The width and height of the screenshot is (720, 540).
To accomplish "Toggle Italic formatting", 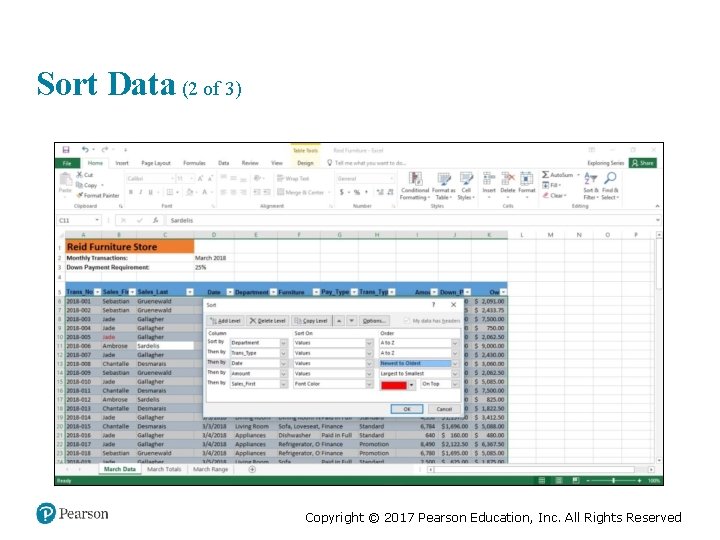I will pyautogui.click(x=141, y=192).
